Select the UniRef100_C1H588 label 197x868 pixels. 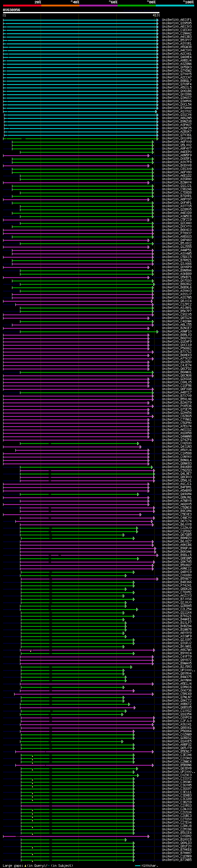point(176,453)
